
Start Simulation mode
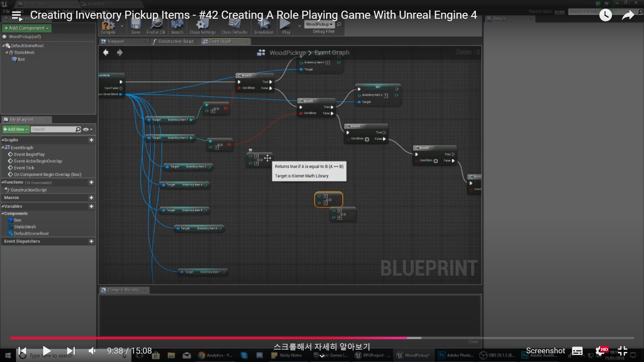pyautogui.click(x=264, y=26)
